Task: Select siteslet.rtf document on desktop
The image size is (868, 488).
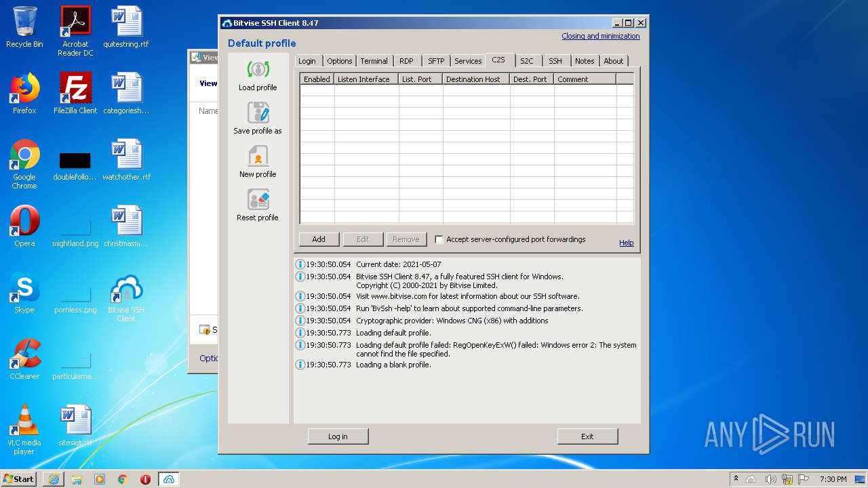Action: (75, 426)
